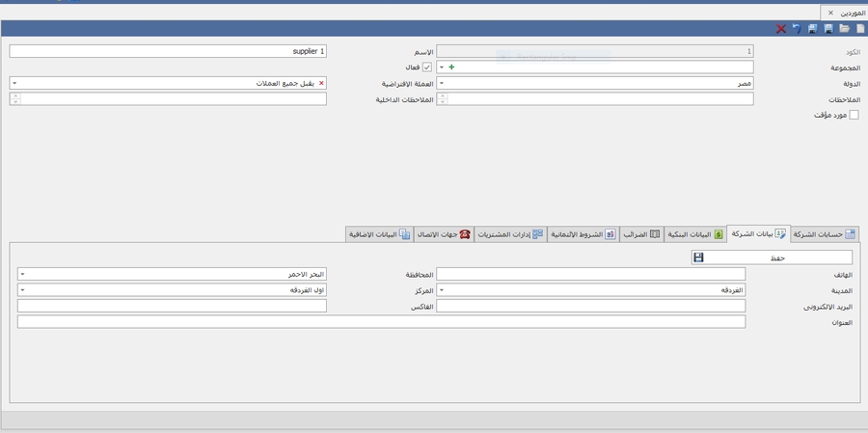Click the new document icon in toolbar

coord(860,29)
